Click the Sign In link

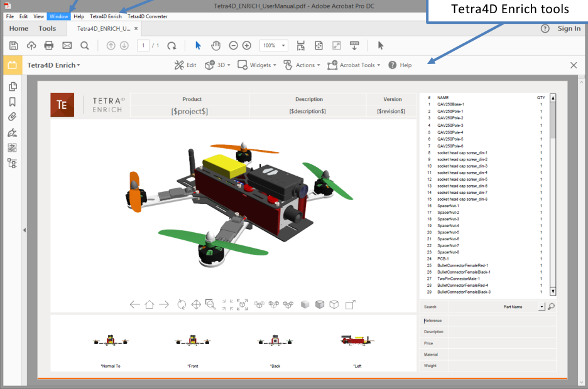coord(569,28)
